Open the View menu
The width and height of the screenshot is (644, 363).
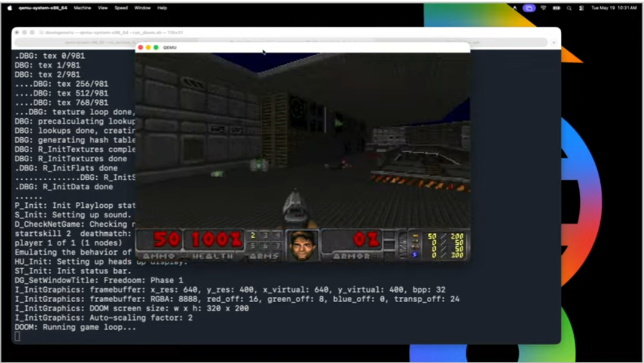(x=103, y=8)
